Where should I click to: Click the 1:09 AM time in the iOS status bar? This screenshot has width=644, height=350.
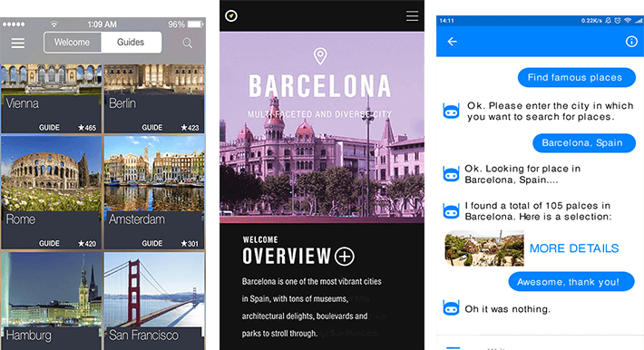coord(102,24)
